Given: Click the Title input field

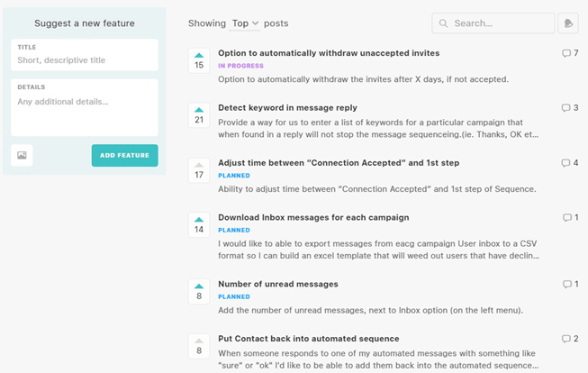Looking at the screenshot, I should tap(85, 60).
